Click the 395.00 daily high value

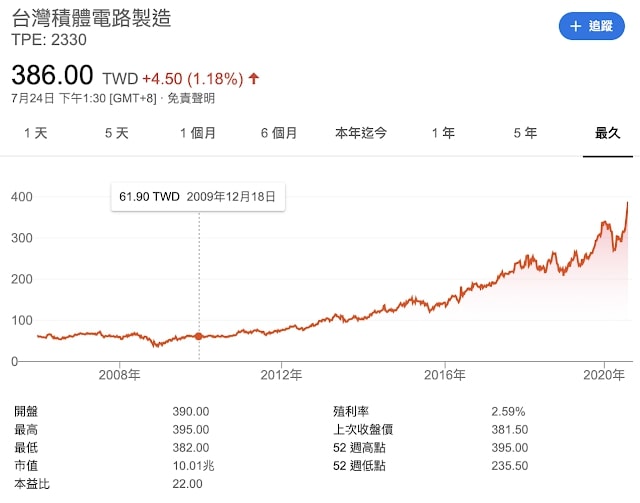(x=191, y=430)
